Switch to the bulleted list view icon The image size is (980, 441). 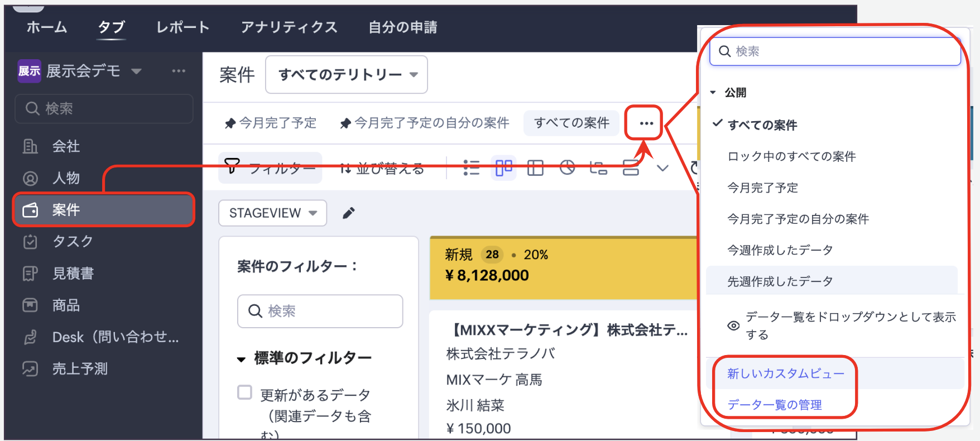[472, 167]
